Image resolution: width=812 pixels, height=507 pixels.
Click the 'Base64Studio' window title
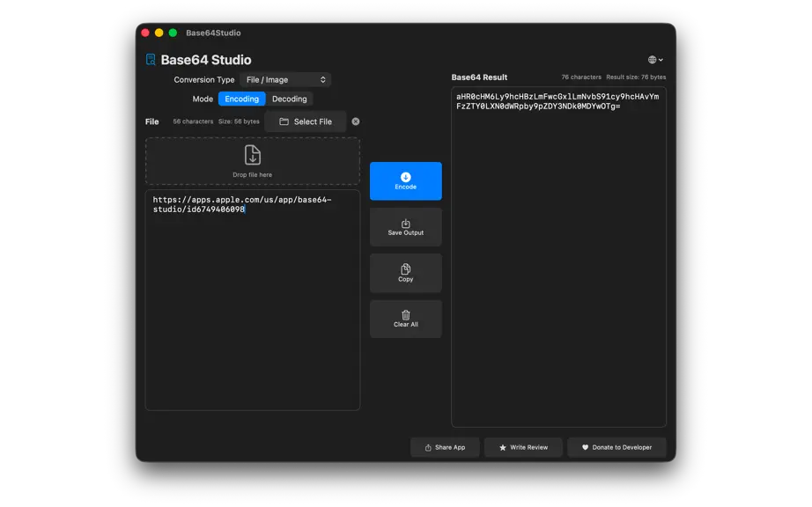(213, 33)
